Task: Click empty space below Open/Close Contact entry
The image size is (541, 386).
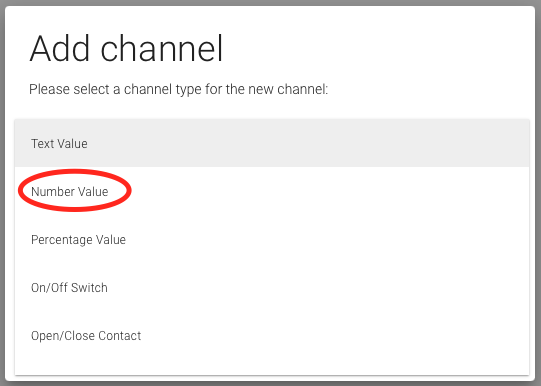Action: click(x=272, y=367)
